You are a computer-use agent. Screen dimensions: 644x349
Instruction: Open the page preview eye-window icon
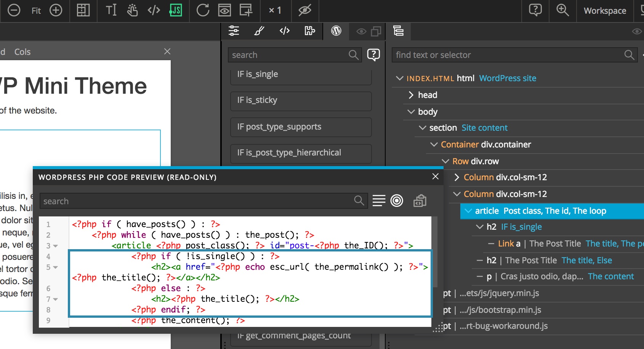point(224,10)
